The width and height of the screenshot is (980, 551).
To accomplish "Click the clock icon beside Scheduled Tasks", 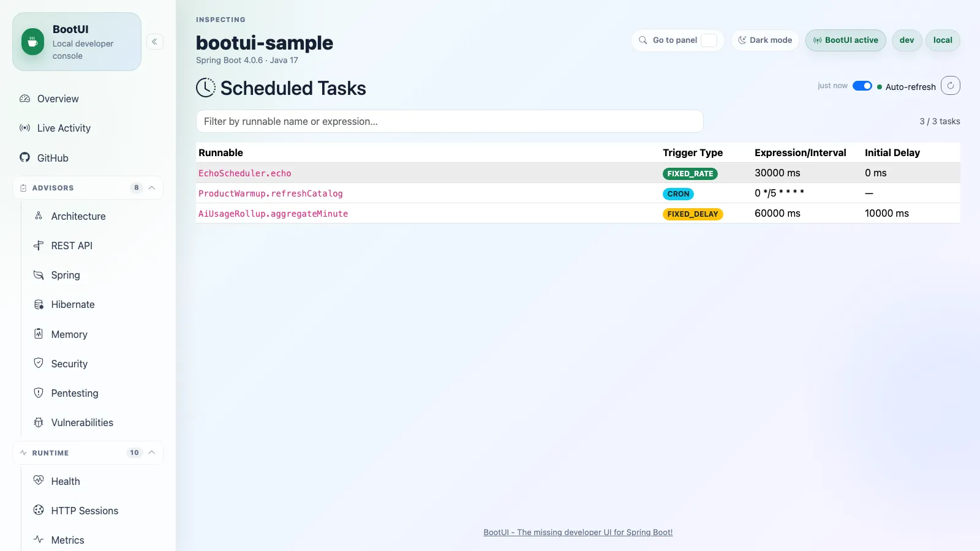I will point(206,88).
